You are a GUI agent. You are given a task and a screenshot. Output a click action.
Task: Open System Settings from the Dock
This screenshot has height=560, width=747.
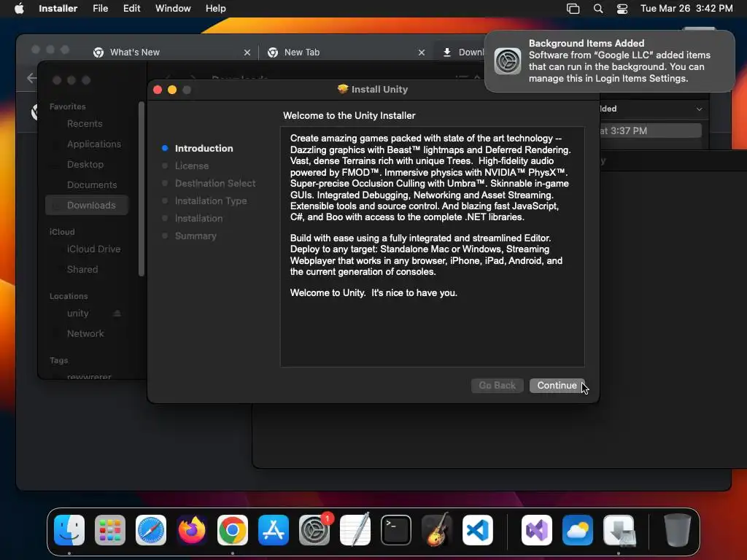click(x=314, y=530)
